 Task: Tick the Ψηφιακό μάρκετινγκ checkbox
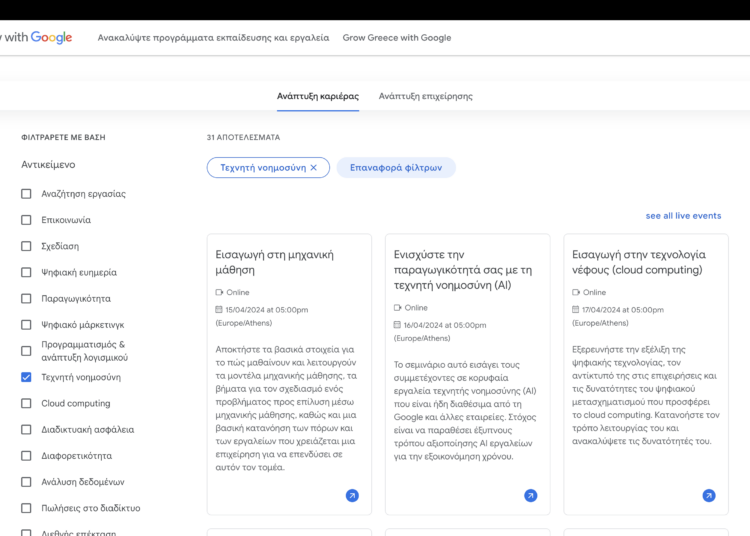pos(27,325)
